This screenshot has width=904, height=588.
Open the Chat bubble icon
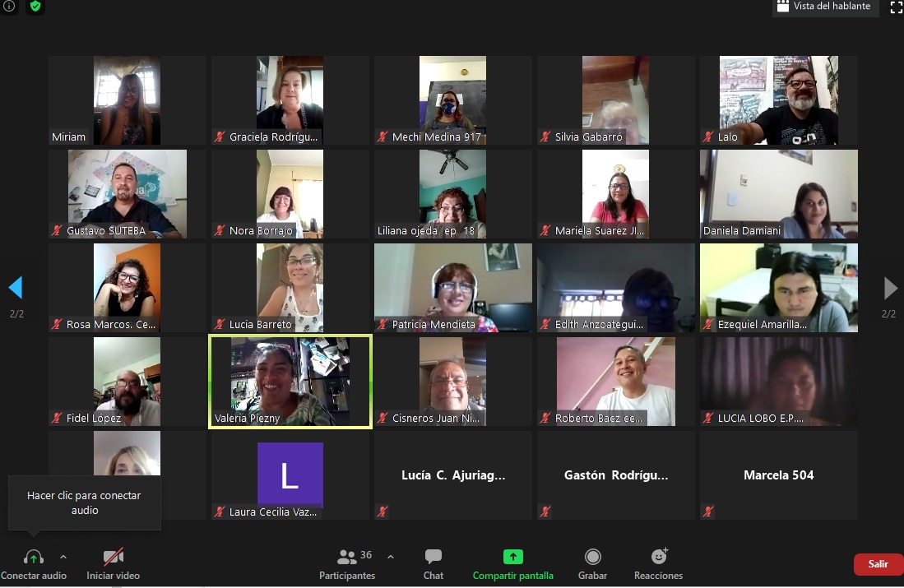coord(433,557)
